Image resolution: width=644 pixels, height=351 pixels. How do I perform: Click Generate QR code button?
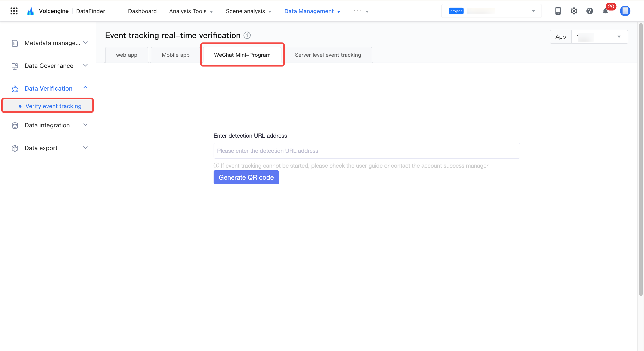click(x=246, y=177)
